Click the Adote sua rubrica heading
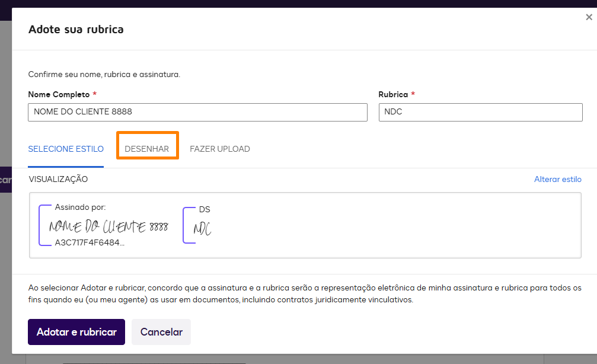 click(76, 29)
